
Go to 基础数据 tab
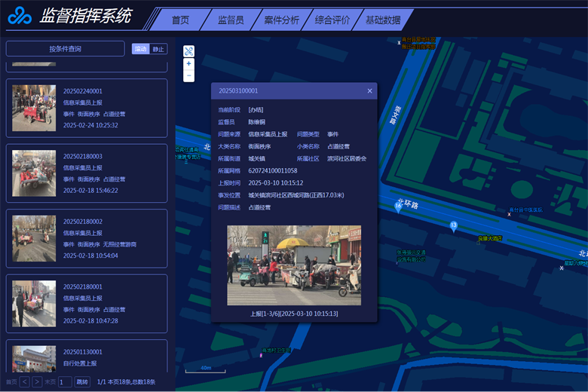coord(383,20)
